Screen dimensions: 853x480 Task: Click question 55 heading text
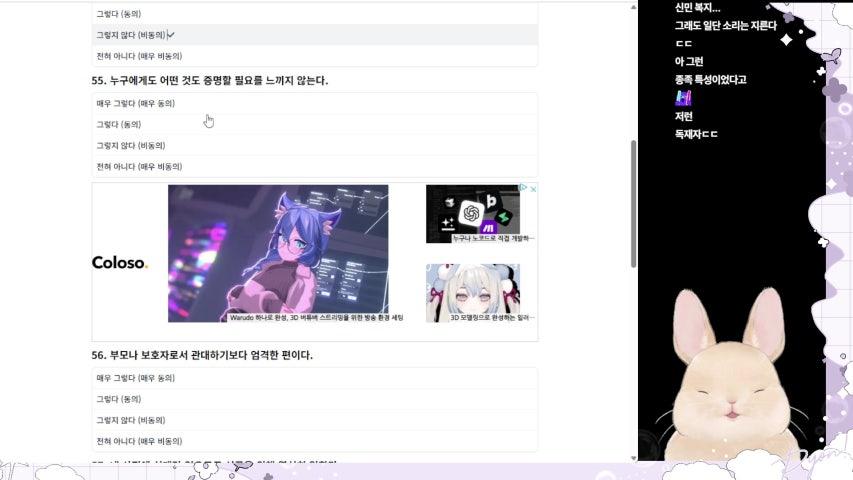point(209,81)
